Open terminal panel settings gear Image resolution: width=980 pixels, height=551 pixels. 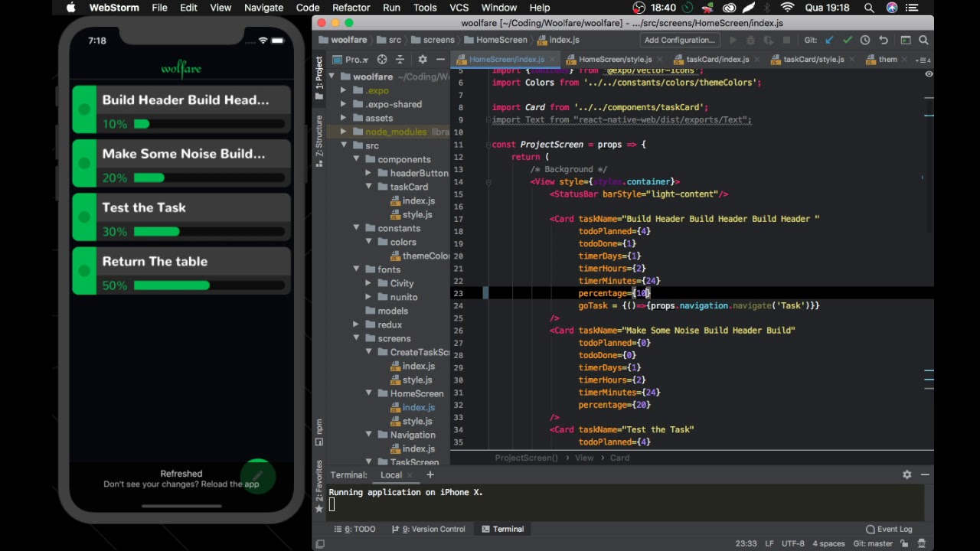pos(907,474)
